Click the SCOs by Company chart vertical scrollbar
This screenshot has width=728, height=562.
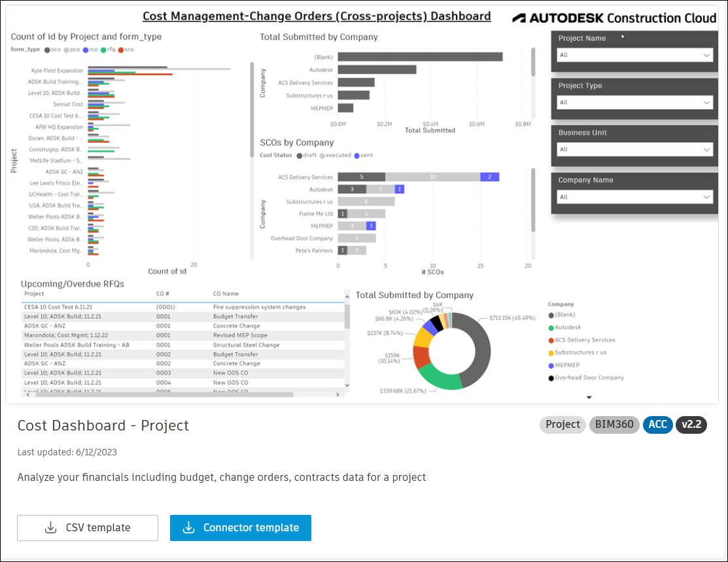533,200
